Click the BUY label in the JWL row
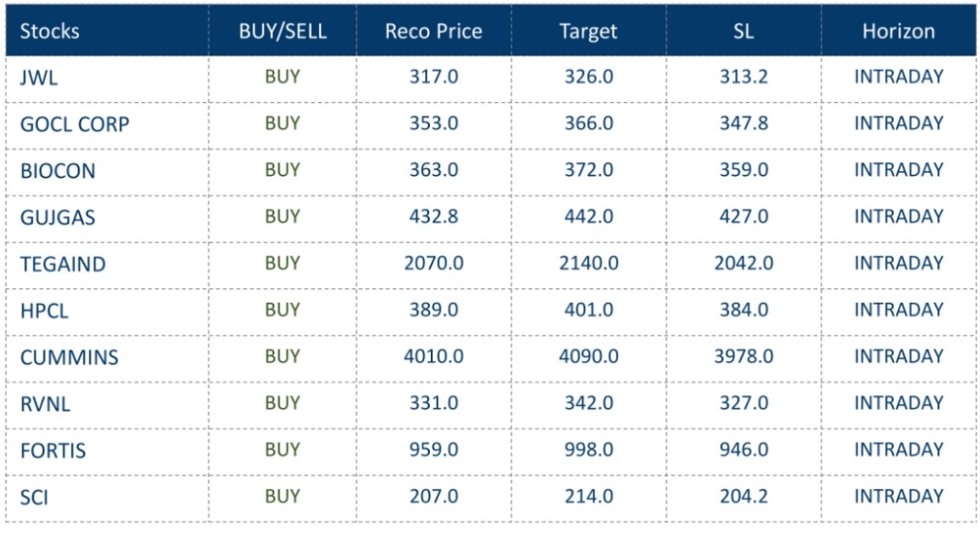 pyautogui.click(x=282, y=77)
